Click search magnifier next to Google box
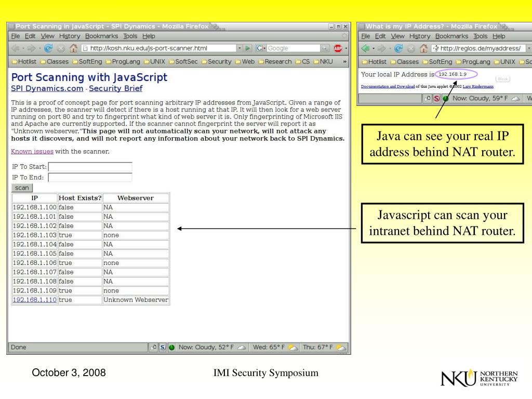This screenshot has width=532, height=399. point(325,48)
